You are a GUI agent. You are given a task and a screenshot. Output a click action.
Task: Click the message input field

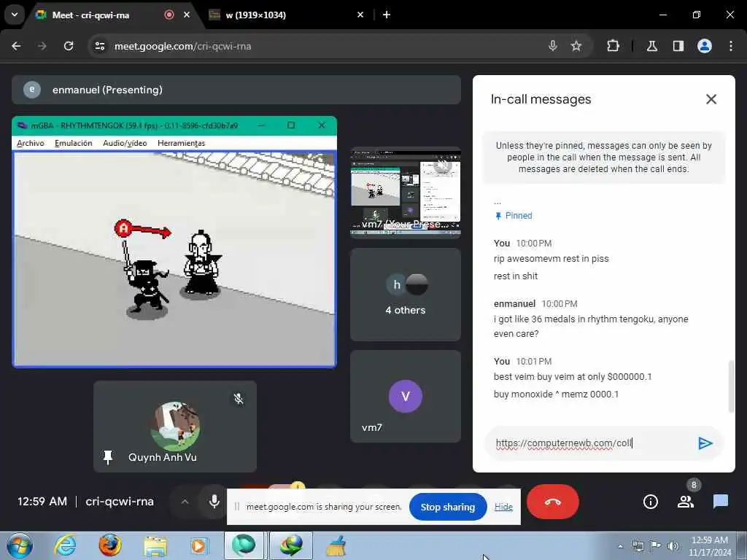tap(591, 443)
